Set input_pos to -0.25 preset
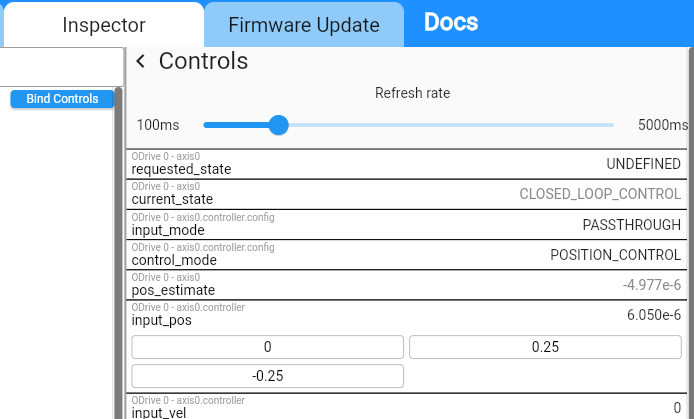The image size is (694, 419). 267,376
